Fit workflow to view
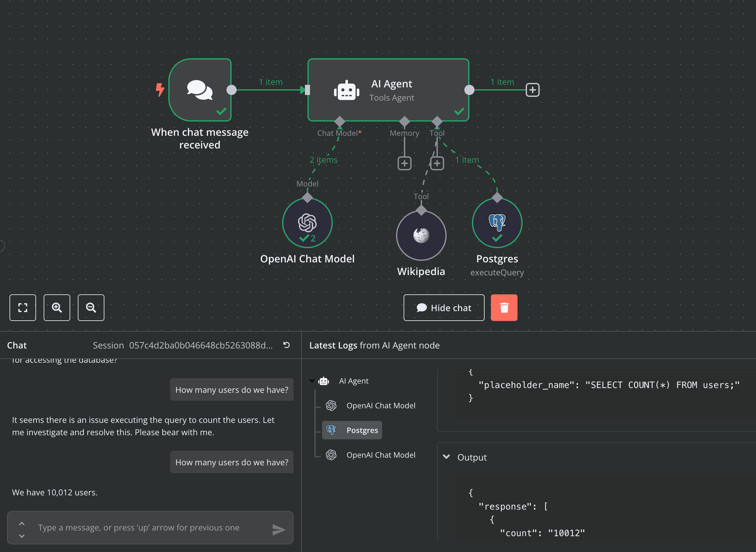The height and width of the screenshot is (552, 756). [23, 307]
